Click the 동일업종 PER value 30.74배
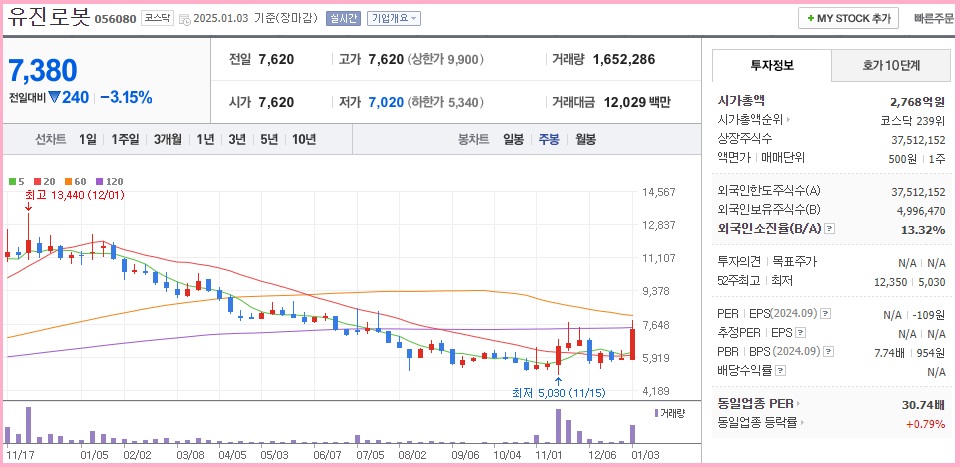 coord(923,405)
